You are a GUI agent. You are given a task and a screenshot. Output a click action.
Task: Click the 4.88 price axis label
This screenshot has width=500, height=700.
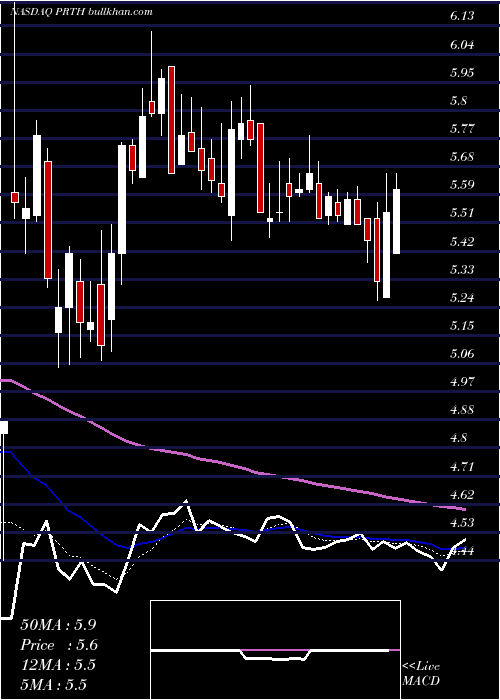coord(462,410)
